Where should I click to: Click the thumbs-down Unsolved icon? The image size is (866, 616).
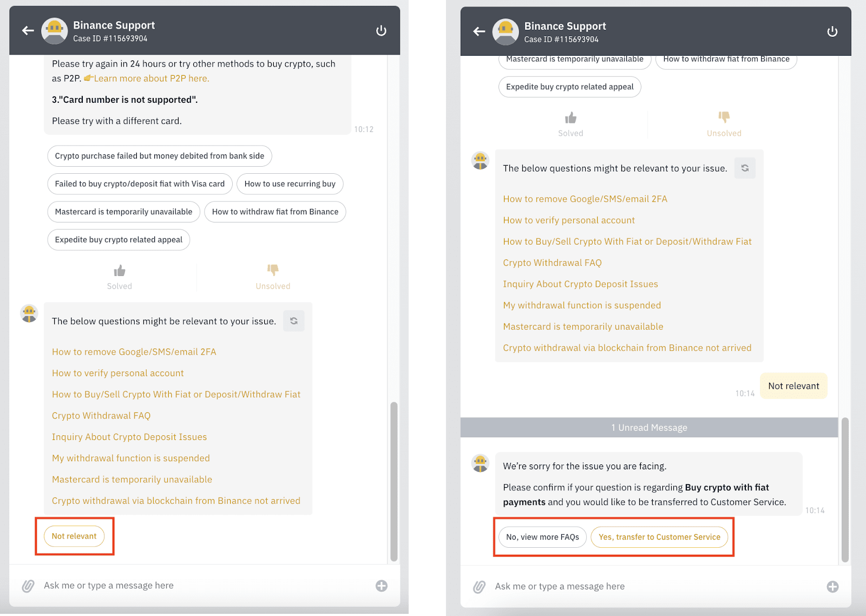coord(273,270)
